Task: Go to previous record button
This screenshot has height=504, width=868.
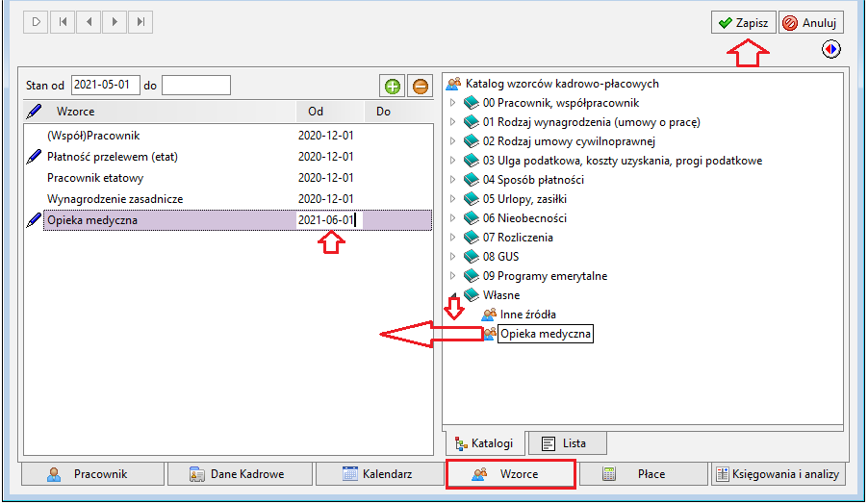Action: click(x=89, y=22)
